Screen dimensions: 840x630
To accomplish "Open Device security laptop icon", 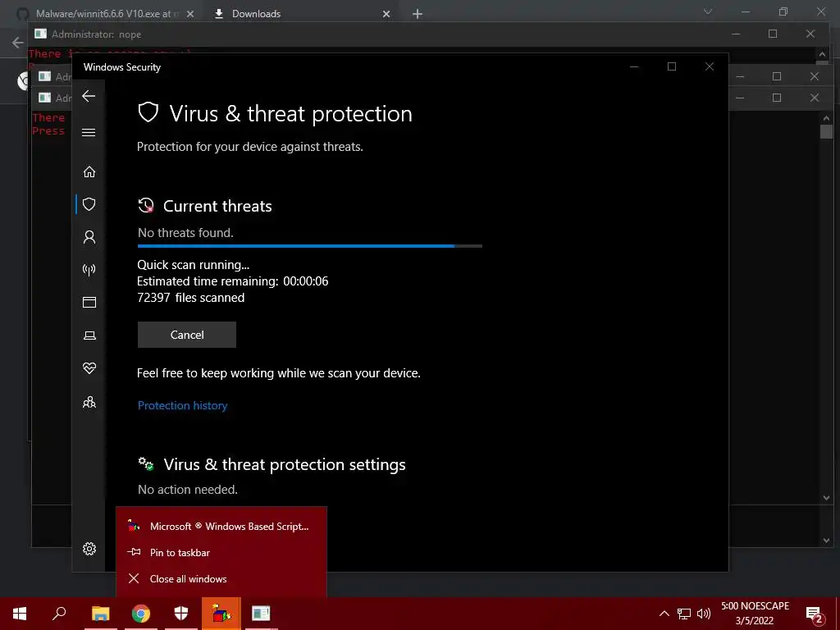I will [89, 336].
